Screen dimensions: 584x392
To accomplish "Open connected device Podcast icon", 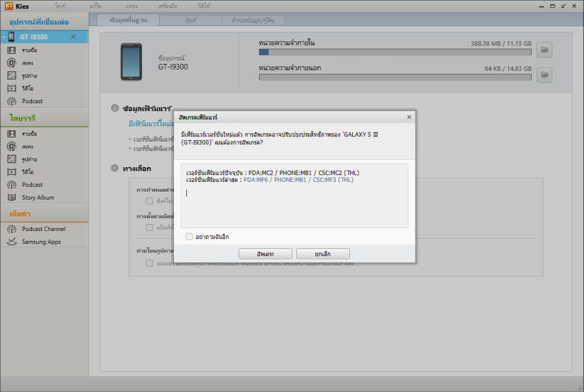I will [12, 101].
